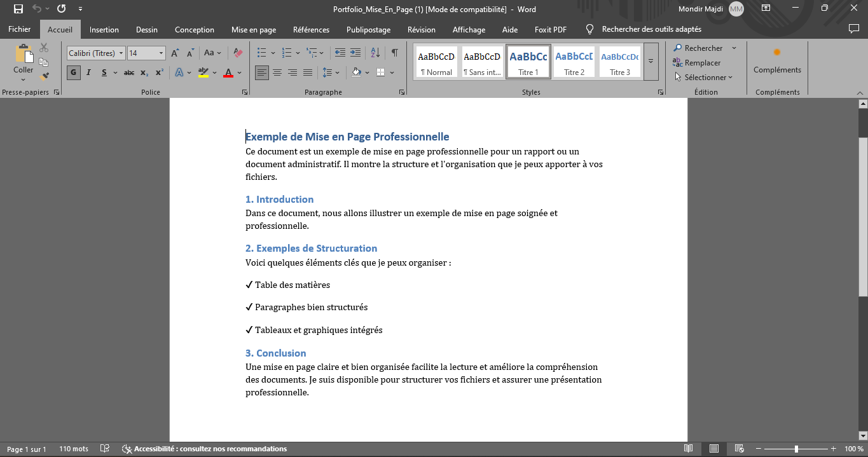Screen dimensions: 868x457
Task: Click the Remplacer button
Action: pyautogui.click(x=697, y=62)
